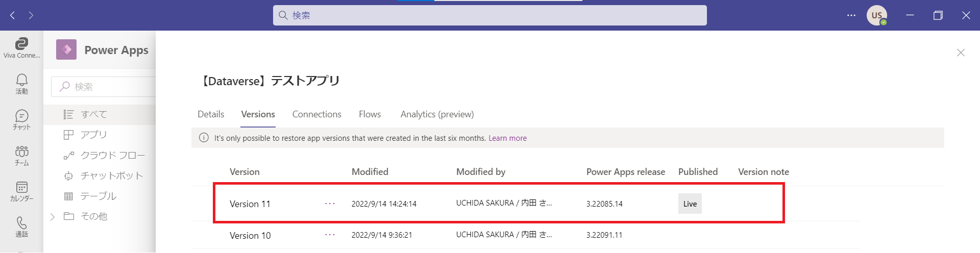Select クラウド フロー in navigation list
This screenshot has width=980, height=253.
click(112, 155)
